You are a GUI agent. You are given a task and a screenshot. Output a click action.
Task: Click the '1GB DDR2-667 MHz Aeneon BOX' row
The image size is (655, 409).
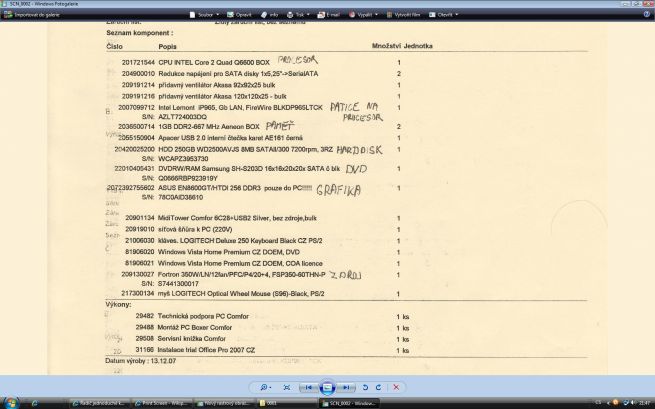(x=209, y=126)
